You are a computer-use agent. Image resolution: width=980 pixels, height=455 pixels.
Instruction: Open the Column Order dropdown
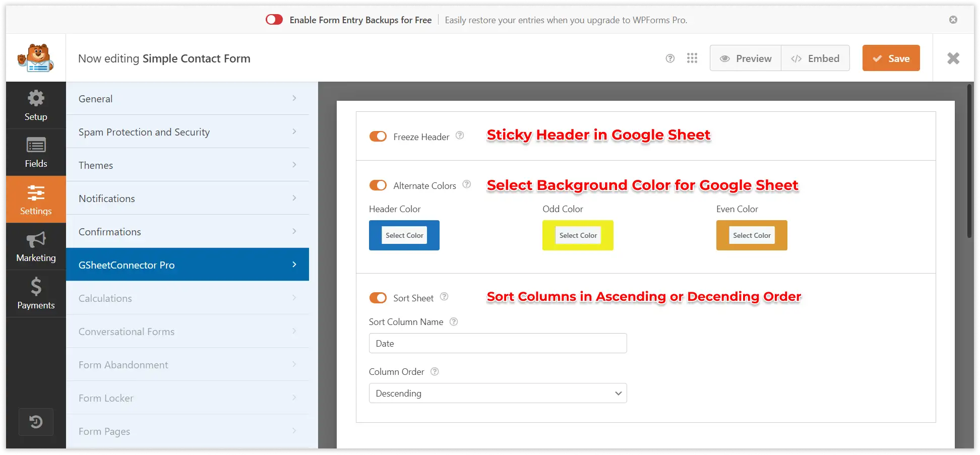tap(497, 393)
